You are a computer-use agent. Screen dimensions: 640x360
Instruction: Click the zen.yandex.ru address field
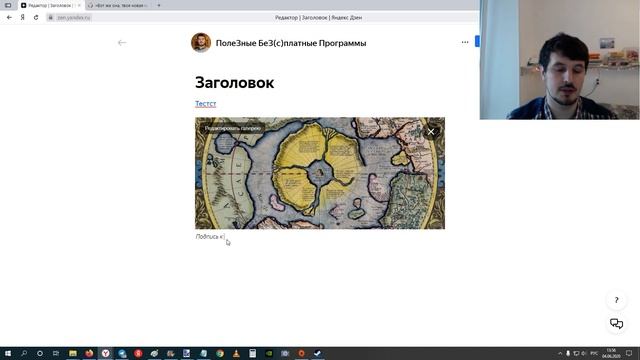pos(73,18)
